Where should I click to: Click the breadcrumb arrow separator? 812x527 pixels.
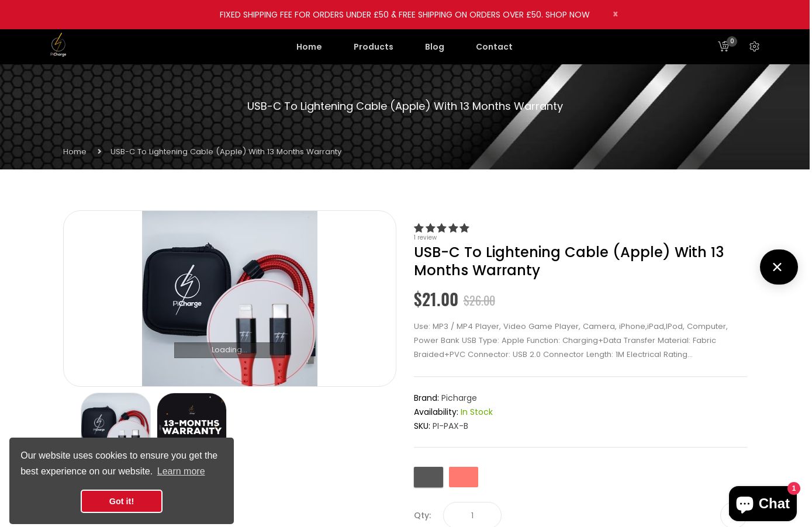coord(99,151)
